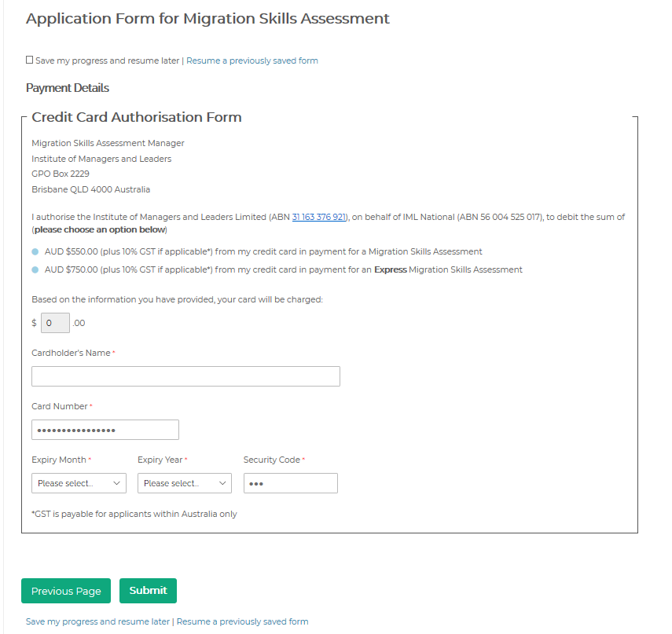Viewport: 672px width, 634px height.
Task: Click the Security Code field
Action: click(290, 483)
